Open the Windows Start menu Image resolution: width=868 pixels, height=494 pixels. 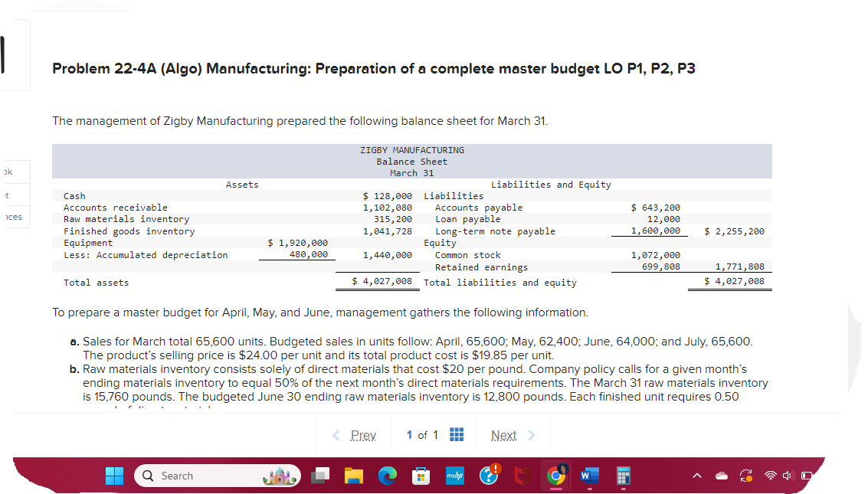click(x=115, y=476)
